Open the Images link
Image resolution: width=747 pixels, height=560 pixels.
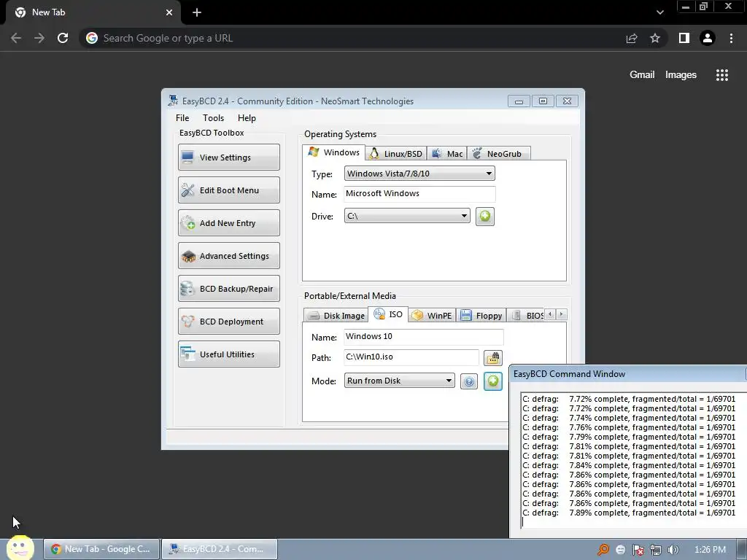(681, 75)
